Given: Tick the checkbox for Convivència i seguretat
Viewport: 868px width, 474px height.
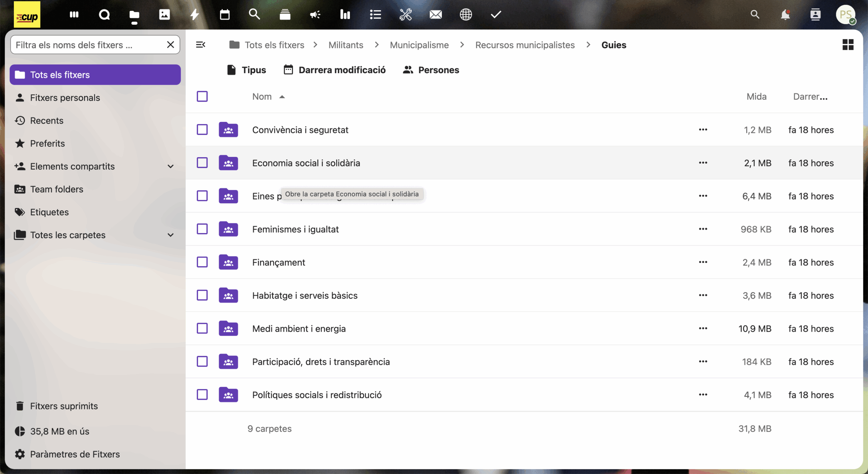Looking at the screenshot, I should click(x=202, y=130).
